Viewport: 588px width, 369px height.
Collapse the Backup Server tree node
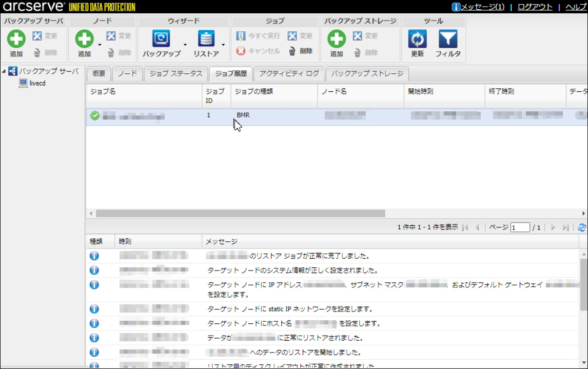click(5, 71)
